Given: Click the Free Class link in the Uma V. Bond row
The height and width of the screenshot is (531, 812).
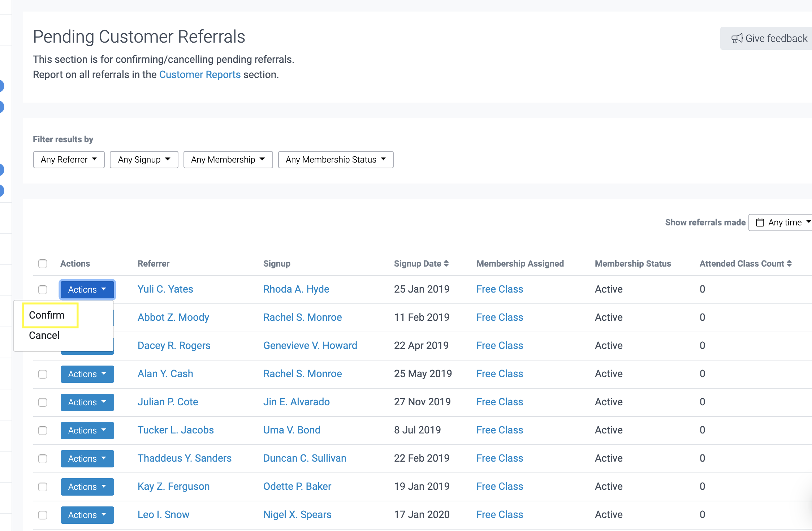Looking at the screenshot, I should (x=500, y=430).
